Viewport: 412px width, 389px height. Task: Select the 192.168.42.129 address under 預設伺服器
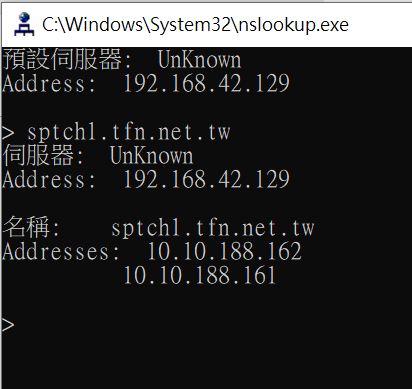coord(206,83)
